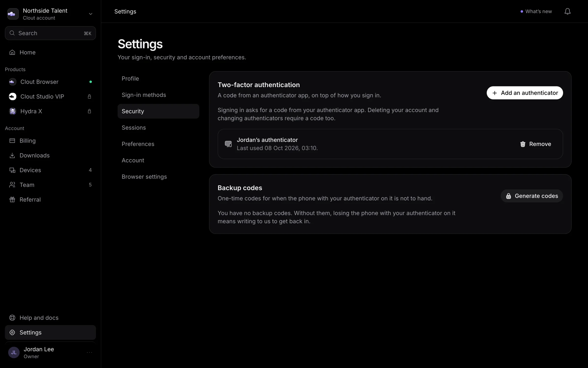The image size is (588, 368).
Task: Click the Team count badge 5
Action: pyautogui.click(x=90, y=185)
